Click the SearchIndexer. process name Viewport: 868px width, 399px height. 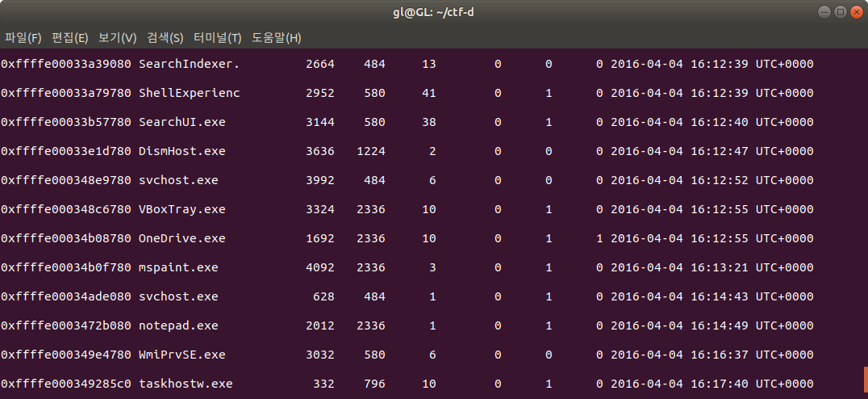coord(190,64)
